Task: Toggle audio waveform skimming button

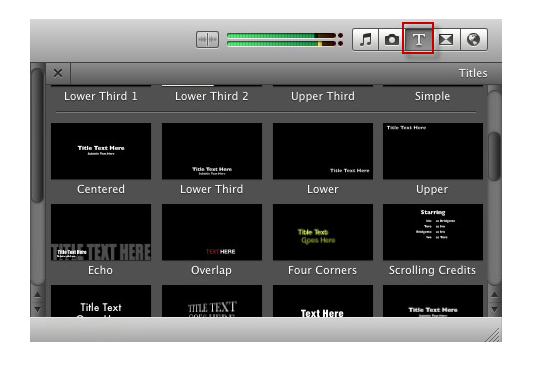Action: pyautogui.click(x=207, y=39)
